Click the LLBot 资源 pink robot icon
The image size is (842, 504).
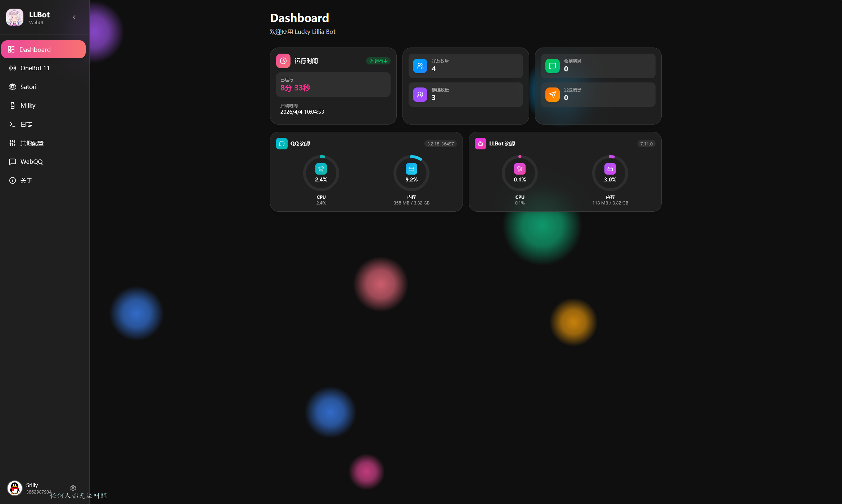[480, 144]
